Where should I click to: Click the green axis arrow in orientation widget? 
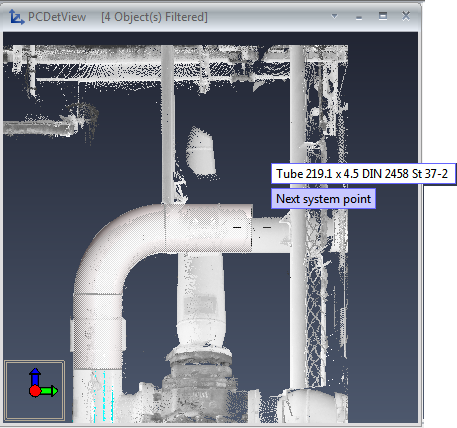click(50, 391)
